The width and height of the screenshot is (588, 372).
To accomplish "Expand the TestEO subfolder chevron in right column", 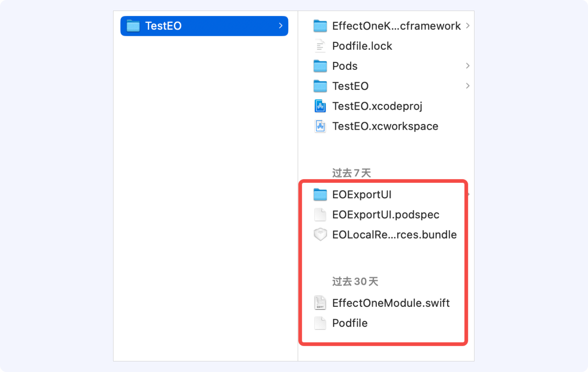I will 468,86.
